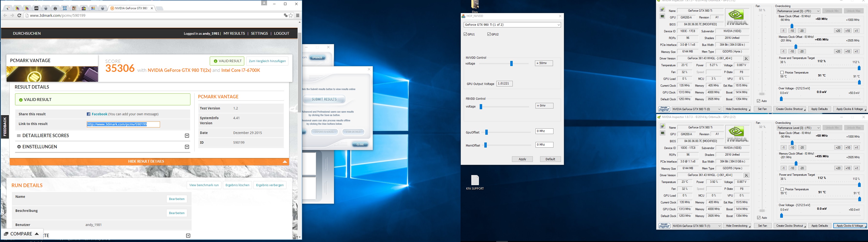
Task: Switch to the pinned tab with two people icon
Action: 93,8
